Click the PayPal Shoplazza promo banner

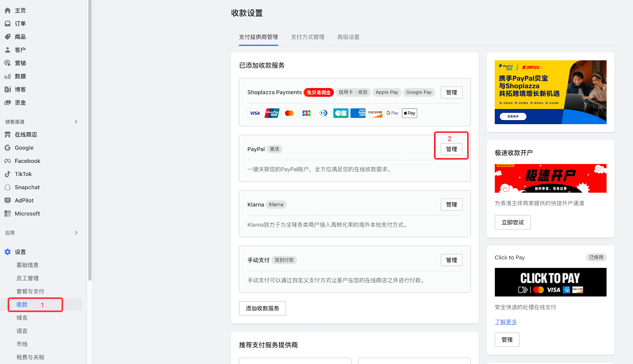tap(550, 92)
